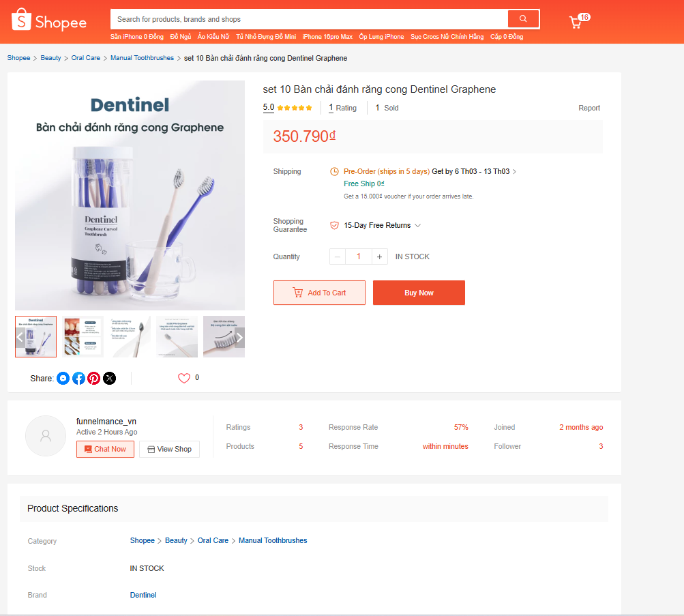This screenshot has height=616, width=684.
Task: Share product on Facebook icon
Action: point(78,378)
